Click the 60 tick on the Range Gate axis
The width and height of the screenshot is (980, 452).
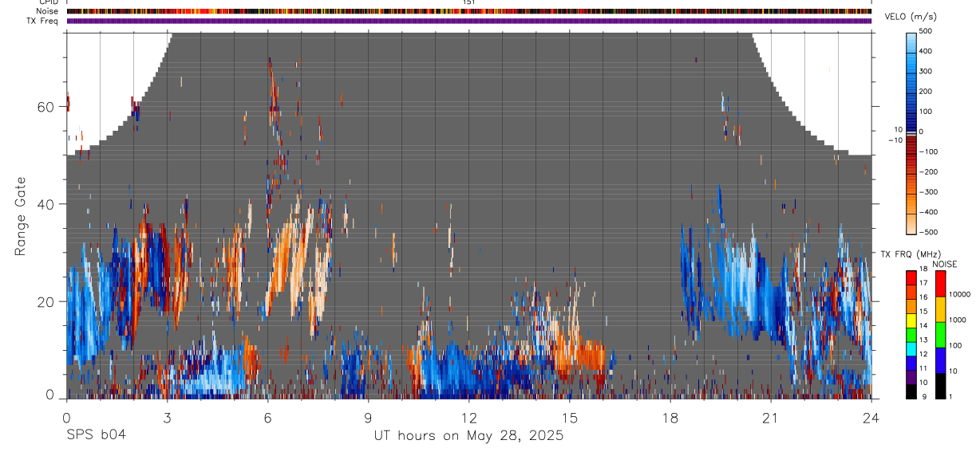(47, 107)
